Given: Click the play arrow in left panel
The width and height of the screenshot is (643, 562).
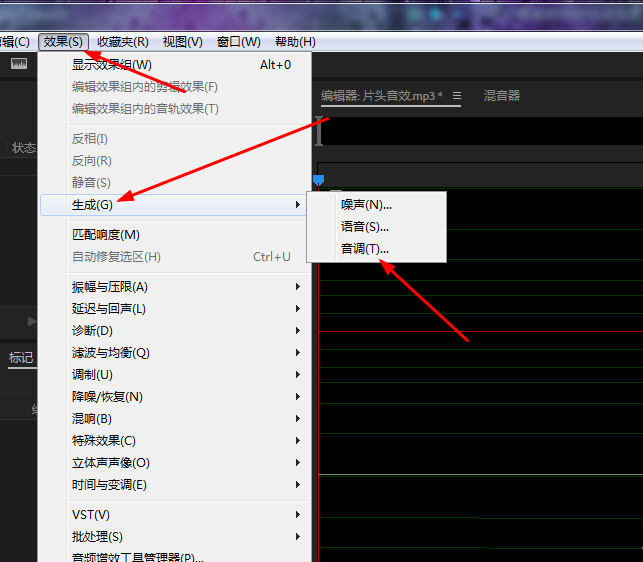Looking at the screenshot, I should click(32, 321).
